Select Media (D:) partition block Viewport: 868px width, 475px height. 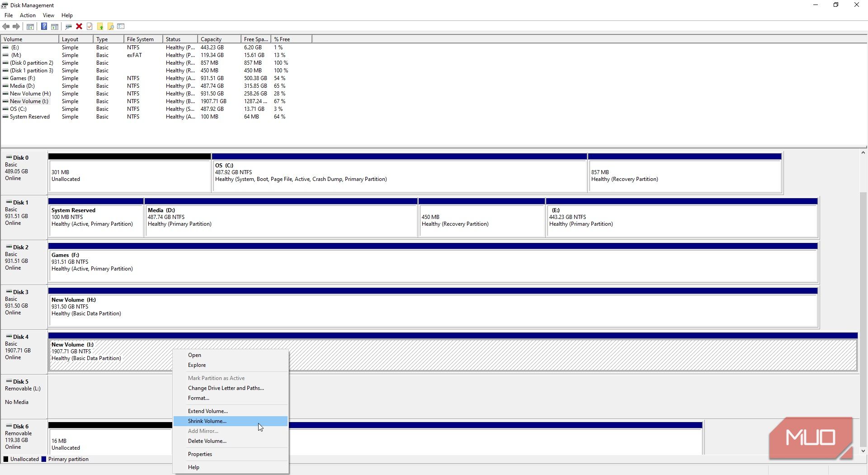pyautogui.click(x=281, y=218)
